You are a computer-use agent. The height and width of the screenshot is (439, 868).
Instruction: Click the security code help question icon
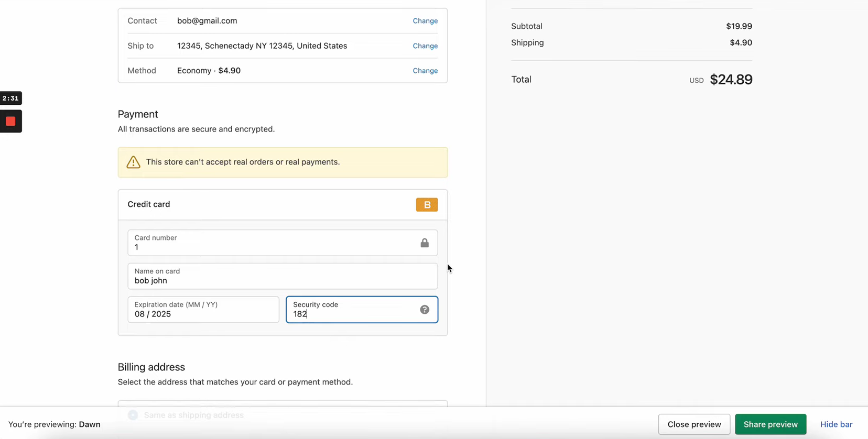point(425,310)
